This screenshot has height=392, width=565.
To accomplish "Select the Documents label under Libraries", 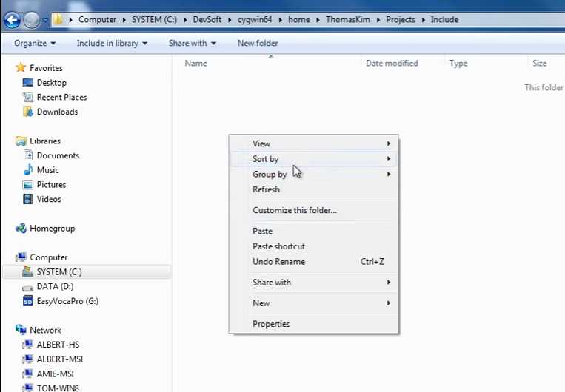I will [x=58, y=155].
